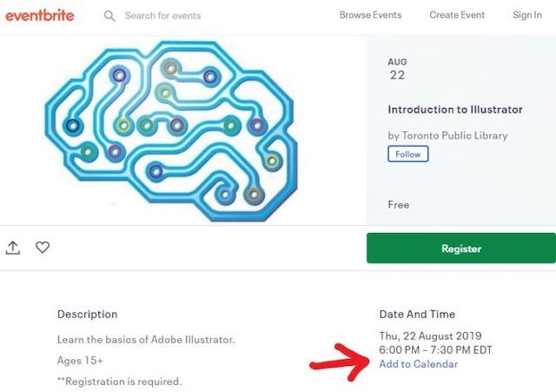Viewport: 556px width, 392px height.
Task: Like the event with the heart icon
Action: [43, 248]
